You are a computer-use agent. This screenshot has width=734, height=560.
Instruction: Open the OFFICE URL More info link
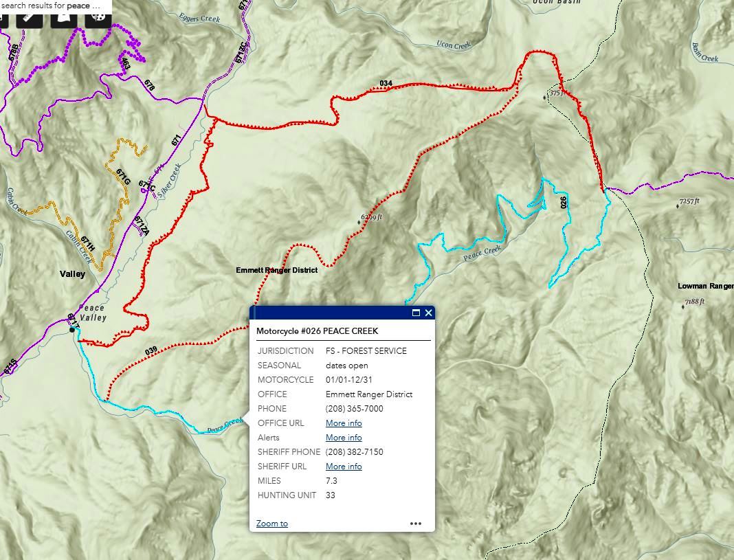[344, 423]
